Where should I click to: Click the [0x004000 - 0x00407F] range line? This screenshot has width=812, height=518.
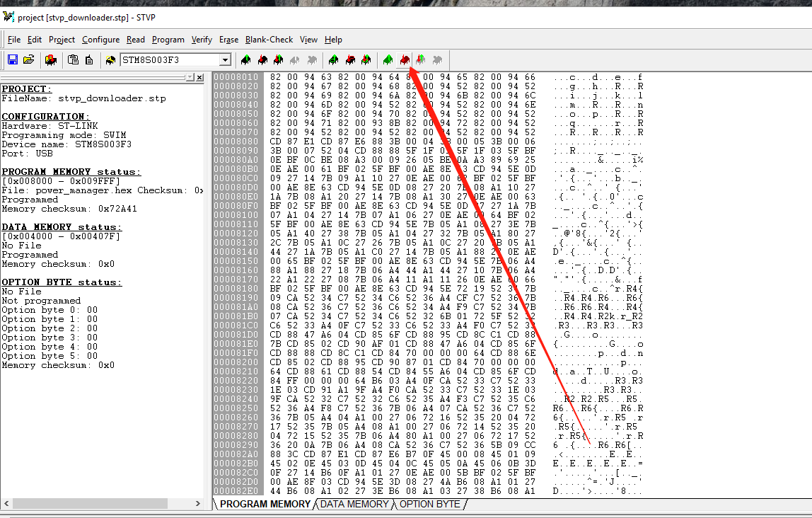[x=61, y=236]
